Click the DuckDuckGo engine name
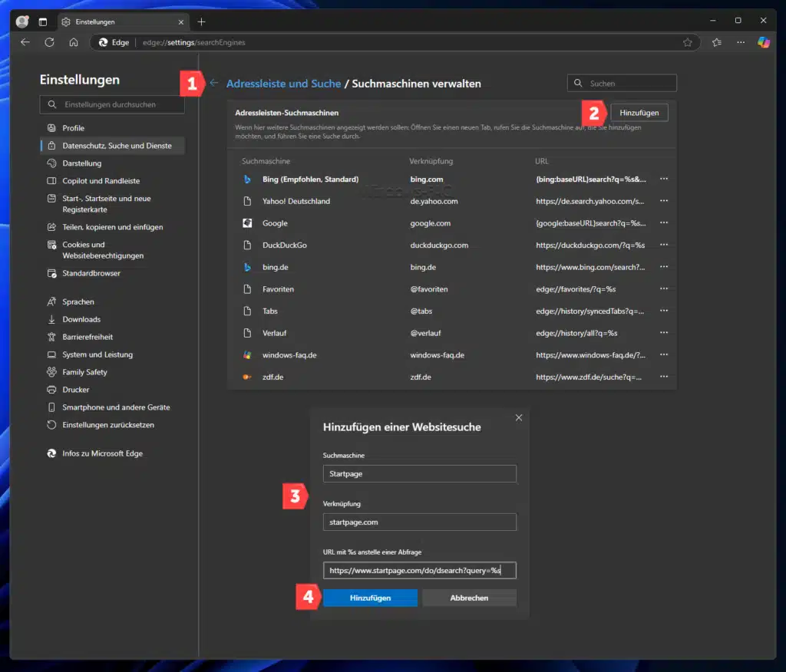This screenshot has width=786, height=672. click(284, 245)
